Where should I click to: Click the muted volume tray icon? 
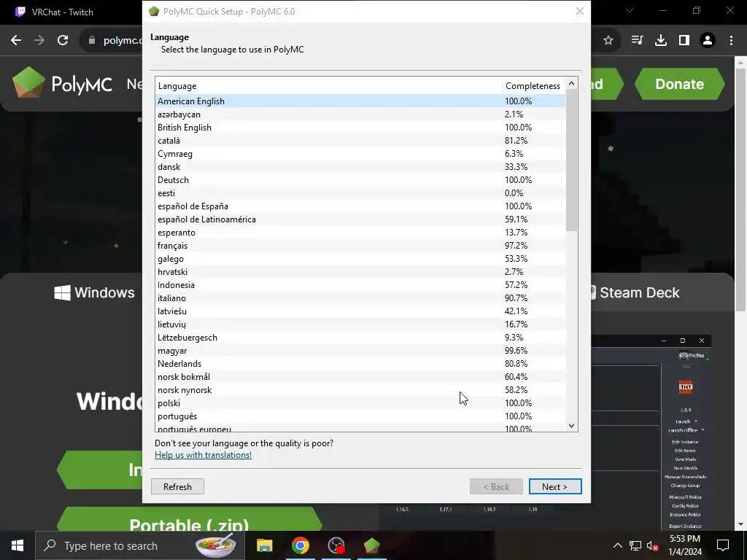(x=652, y=545)
